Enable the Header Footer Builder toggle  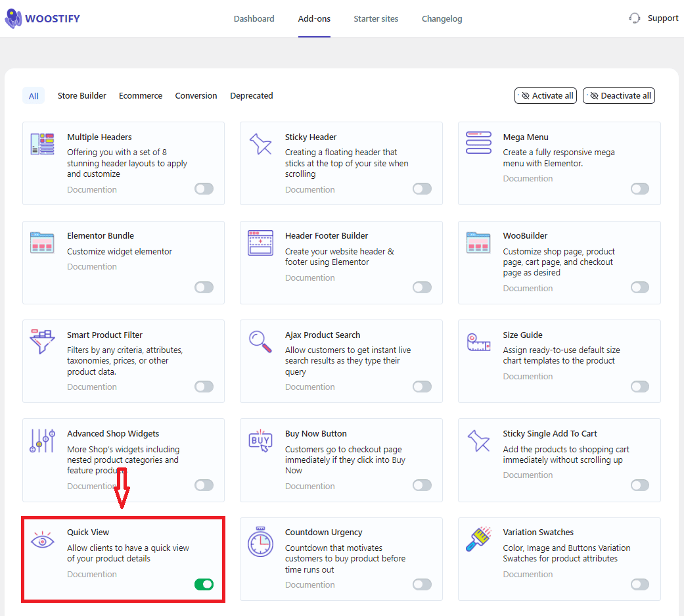click(422, 287)
